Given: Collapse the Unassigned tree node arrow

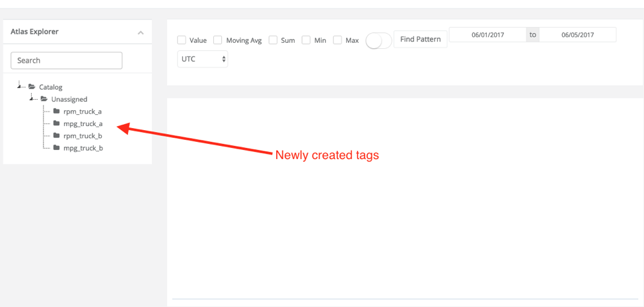Looking at the screenshot, I should point(31,98).
